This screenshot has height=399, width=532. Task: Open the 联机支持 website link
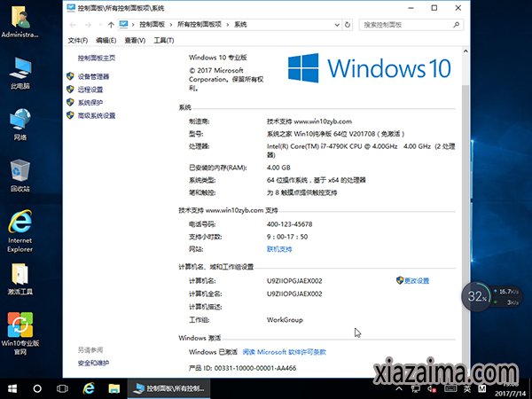click(x=279, y=249)
